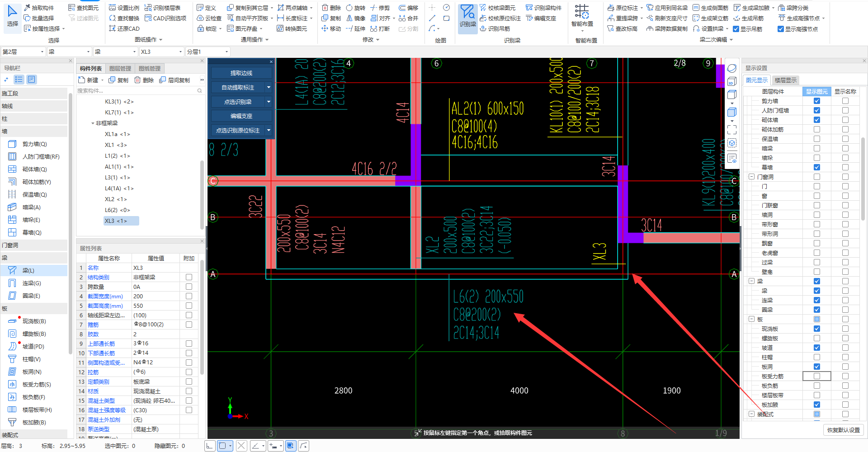Toggle the 显示吊筋 checkbox in ribbon

click(736, 29)
